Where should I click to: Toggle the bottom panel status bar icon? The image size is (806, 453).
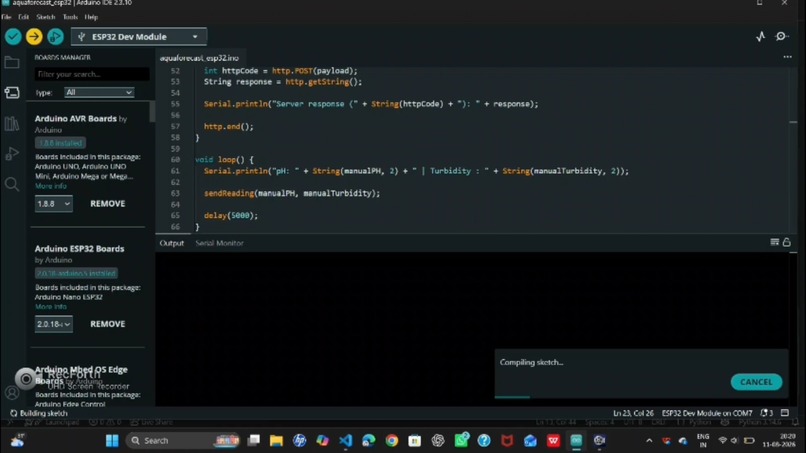(x=784, y=413)
